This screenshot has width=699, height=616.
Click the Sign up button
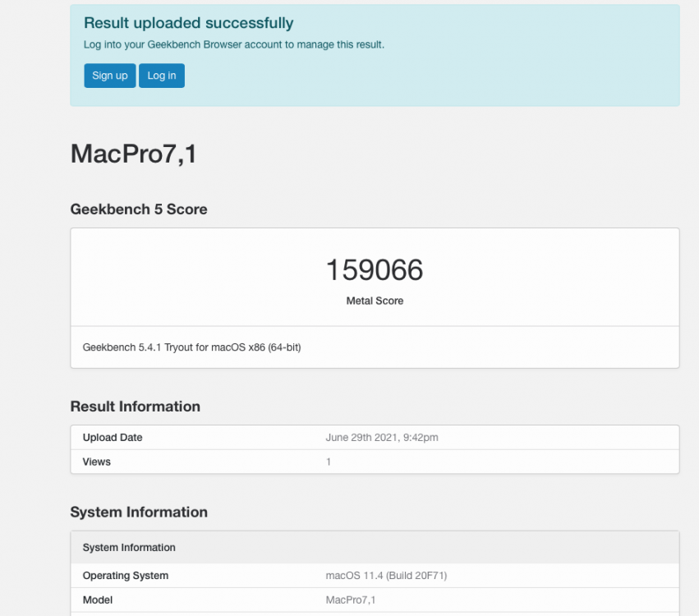tap(110, 76)
